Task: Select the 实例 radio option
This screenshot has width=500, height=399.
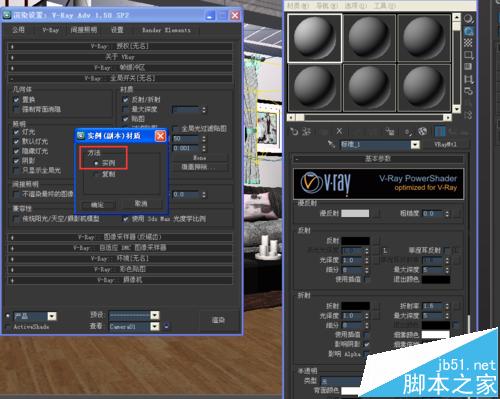Action: 96,163
